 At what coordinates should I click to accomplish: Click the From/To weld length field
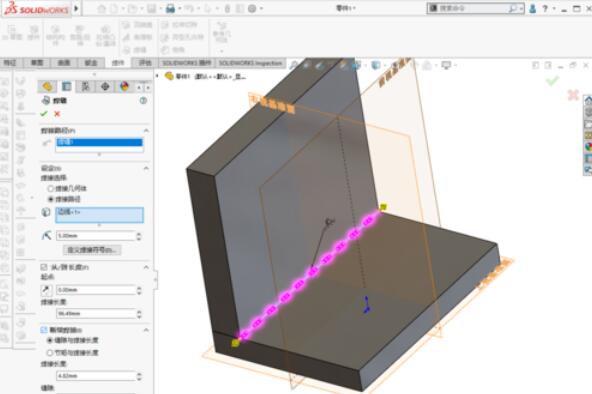tap(96, 314)
